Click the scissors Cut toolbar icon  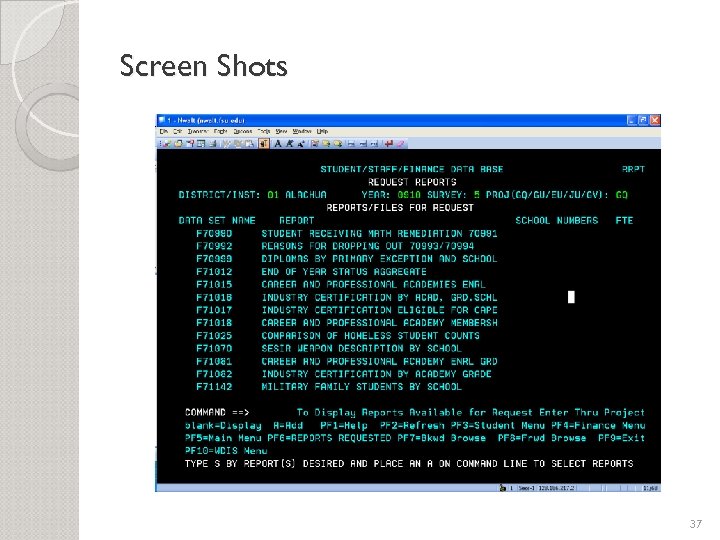(x=227, y=144)
